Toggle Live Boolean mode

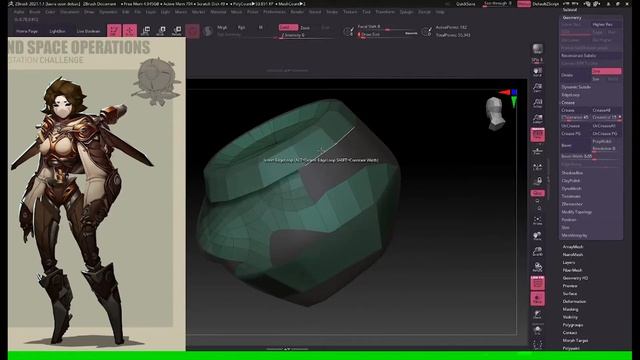89,31
